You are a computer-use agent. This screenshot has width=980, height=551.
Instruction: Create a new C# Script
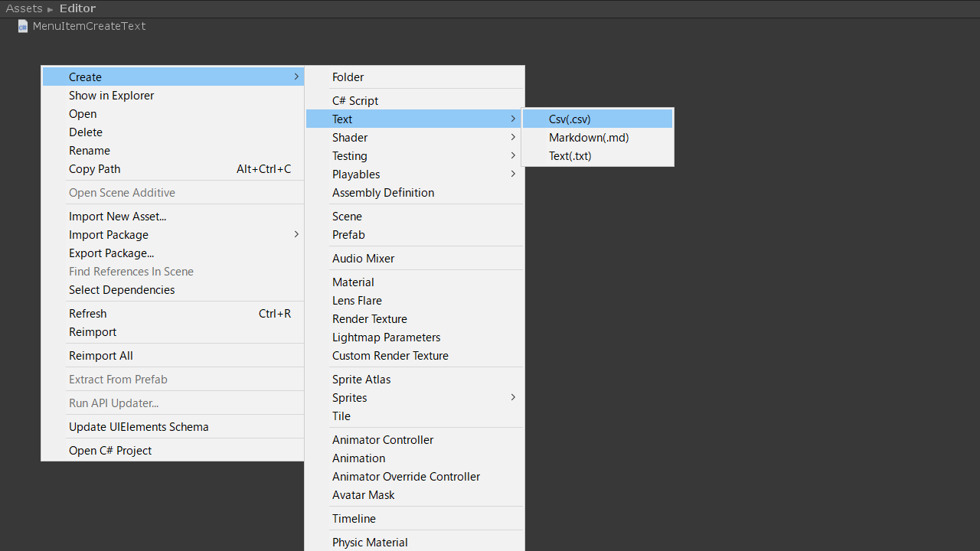point(355,101)
